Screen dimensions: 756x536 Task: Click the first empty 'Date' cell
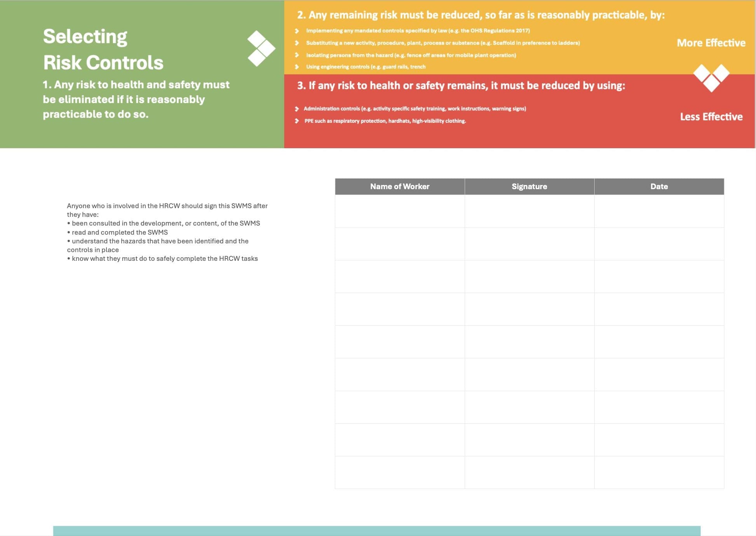[x=659, y=211]
